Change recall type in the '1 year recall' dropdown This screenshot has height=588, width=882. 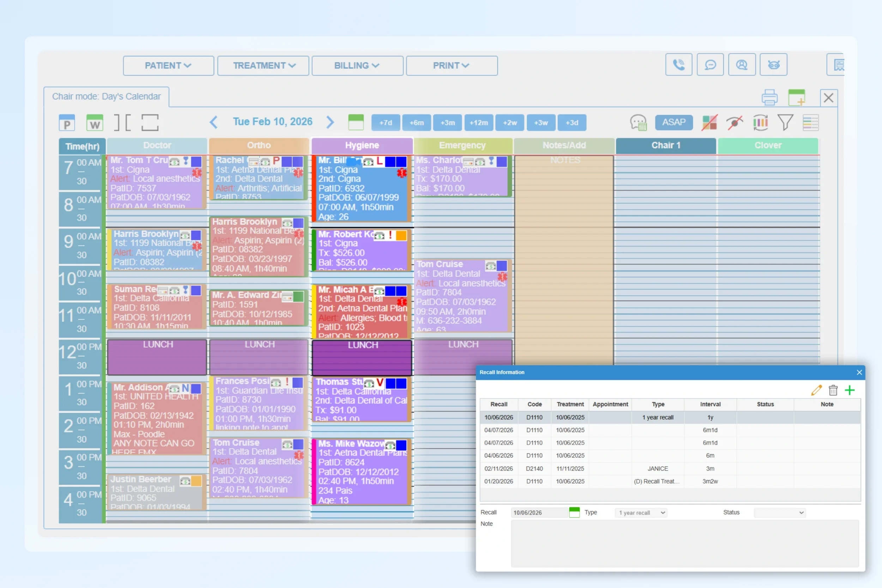point(640,513)
